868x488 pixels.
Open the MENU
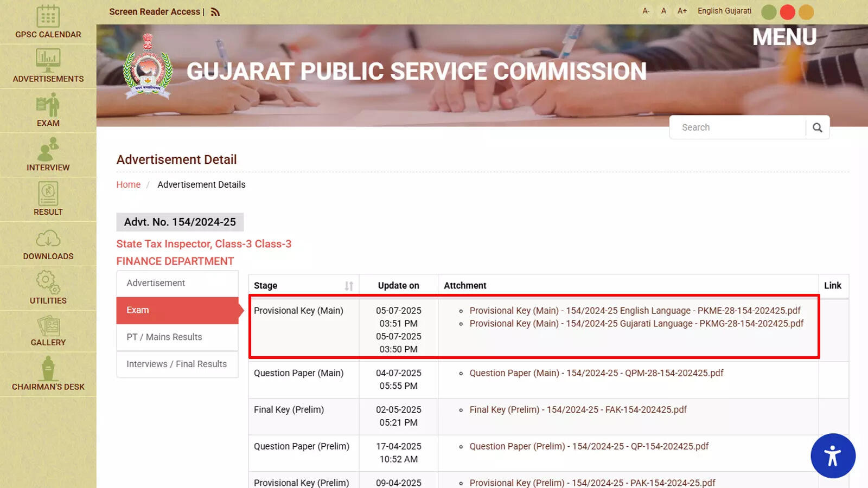pyautogui.click(x=784, y=37)
